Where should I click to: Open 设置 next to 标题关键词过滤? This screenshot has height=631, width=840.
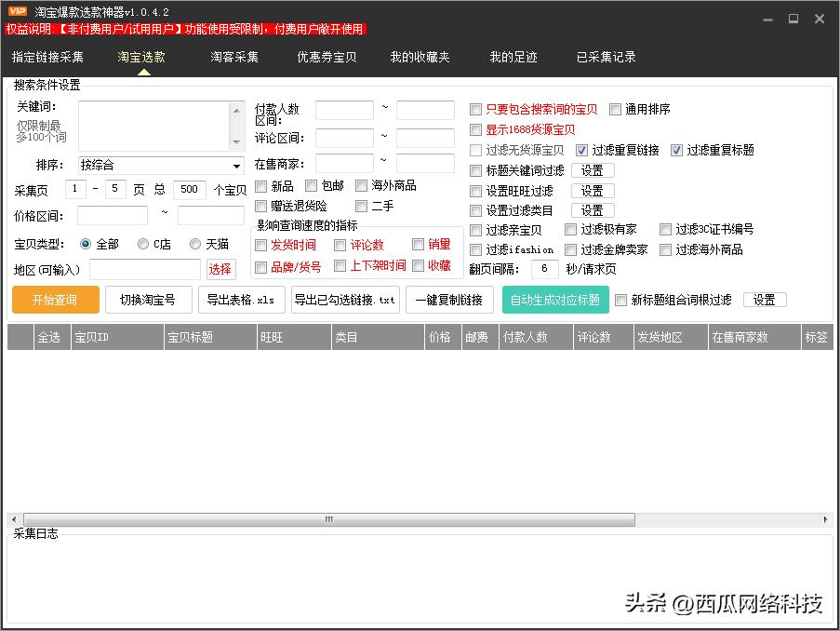[592, 170]
